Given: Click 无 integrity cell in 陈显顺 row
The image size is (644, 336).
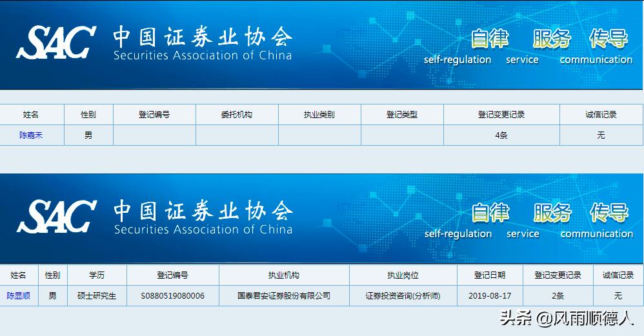Looking at the screenshot, I should [x=618, y=295].
